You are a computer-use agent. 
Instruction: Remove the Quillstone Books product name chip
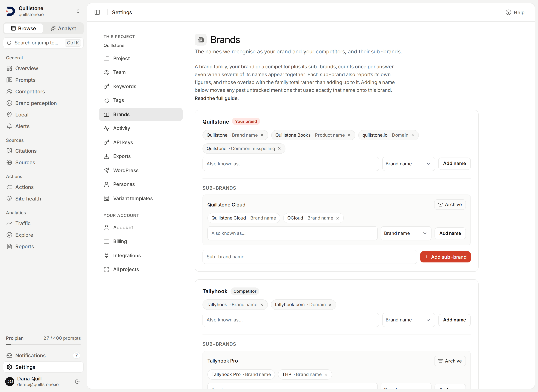tap(349, 135)
